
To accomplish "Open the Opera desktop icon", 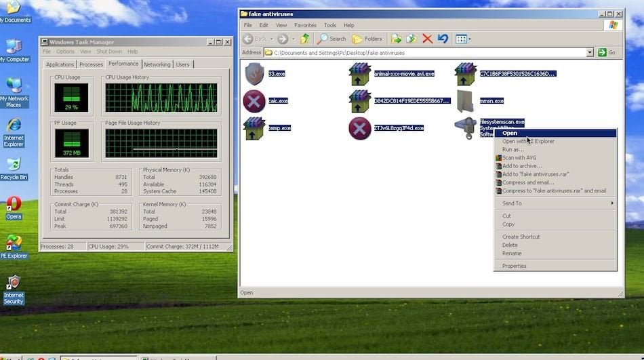I will [x=14, y=204].
